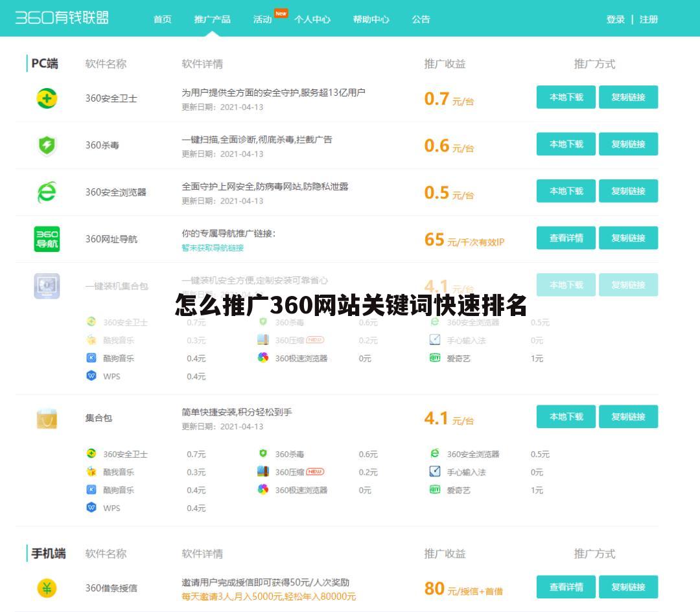Click the 暂未获取导航链接 link
This screenshot has height=612, width=700.
pyautogui.click(x=213, y=247)
